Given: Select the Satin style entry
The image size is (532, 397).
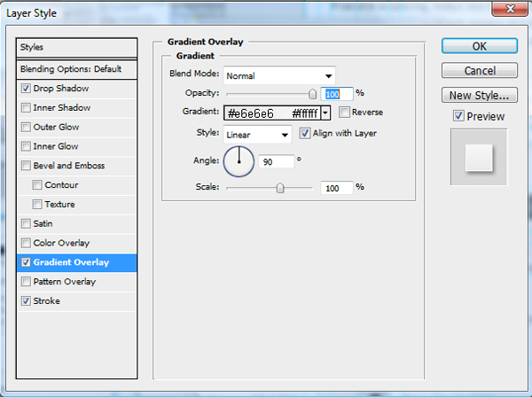Looking at the screenshot, I should [43, 224].
